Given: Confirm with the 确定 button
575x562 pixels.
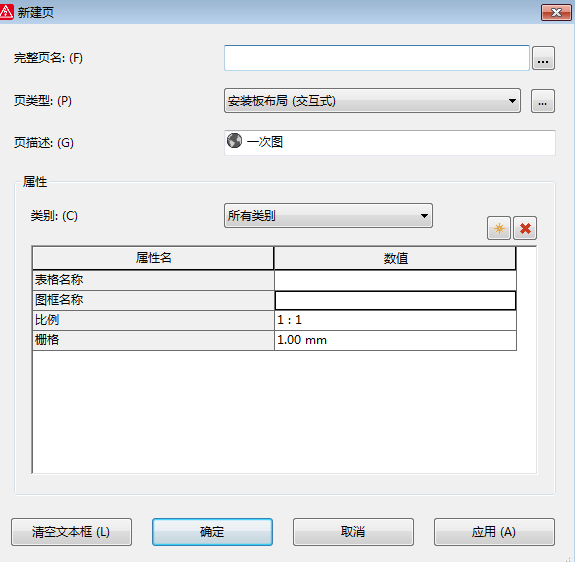Looking at the screenshot, I should click(212, 532).
